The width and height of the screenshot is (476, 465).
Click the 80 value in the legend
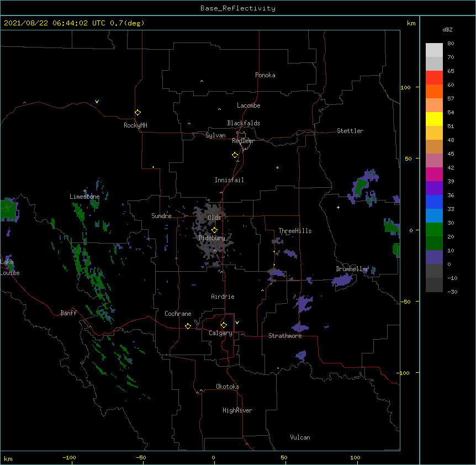point(451,44)
